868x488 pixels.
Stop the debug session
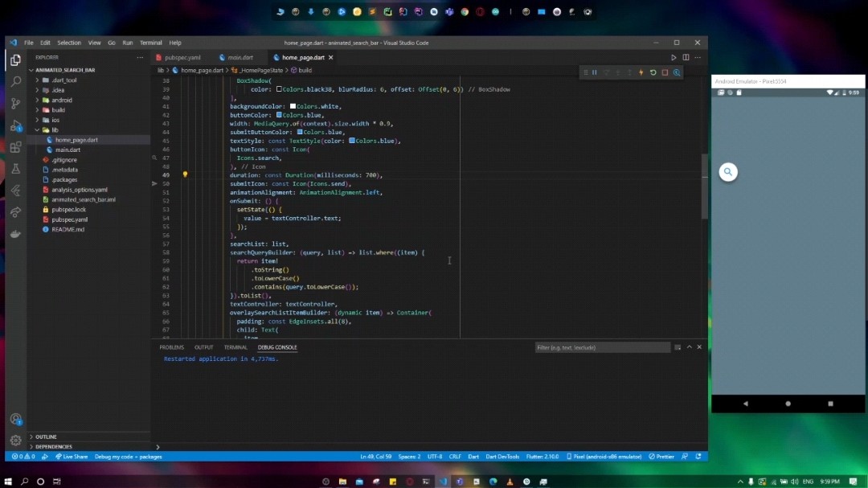click(665, 72)
